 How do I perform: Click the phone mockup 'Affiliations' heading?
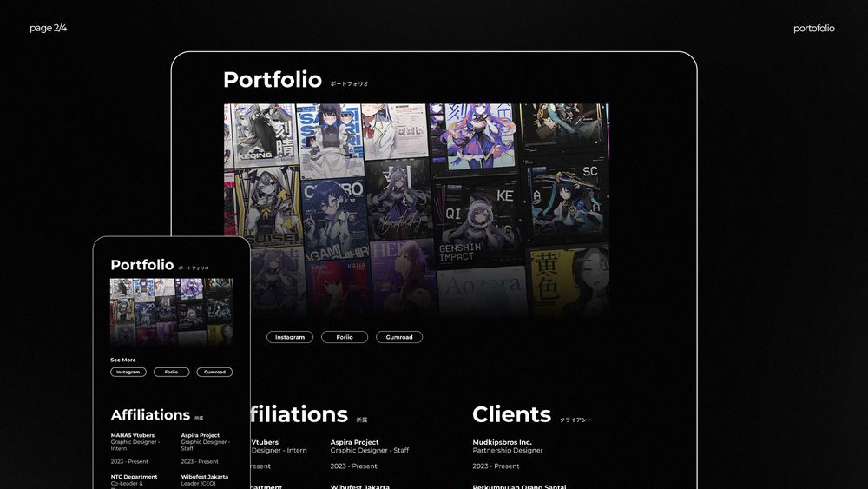(x=150, y=415)
